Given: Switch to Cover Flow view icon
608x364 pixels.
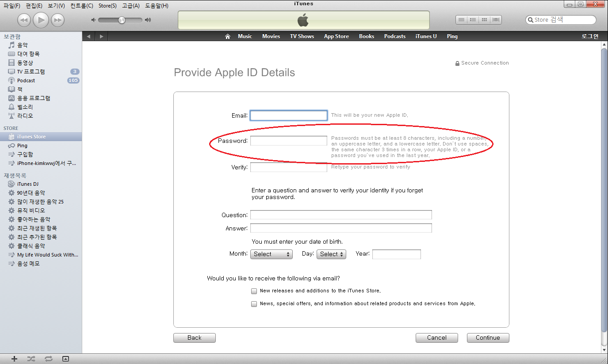Looking at the screenshot, I should pyautogui.click(x=496, y=20).
